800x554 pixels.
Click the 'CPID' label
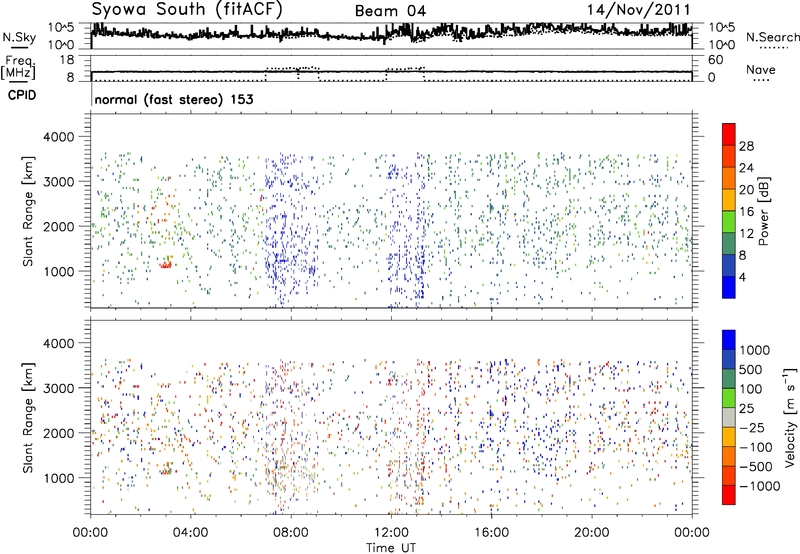[22, 95]
